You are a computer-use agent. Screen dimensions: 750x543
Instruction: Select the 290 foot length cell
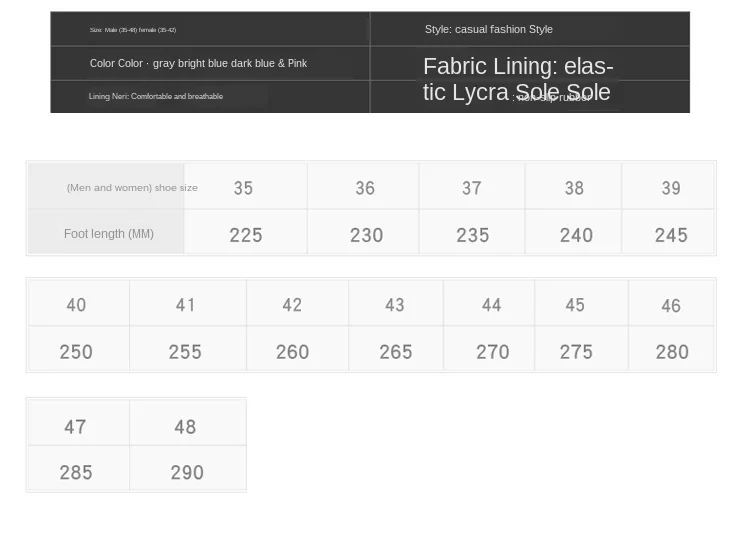187,472
